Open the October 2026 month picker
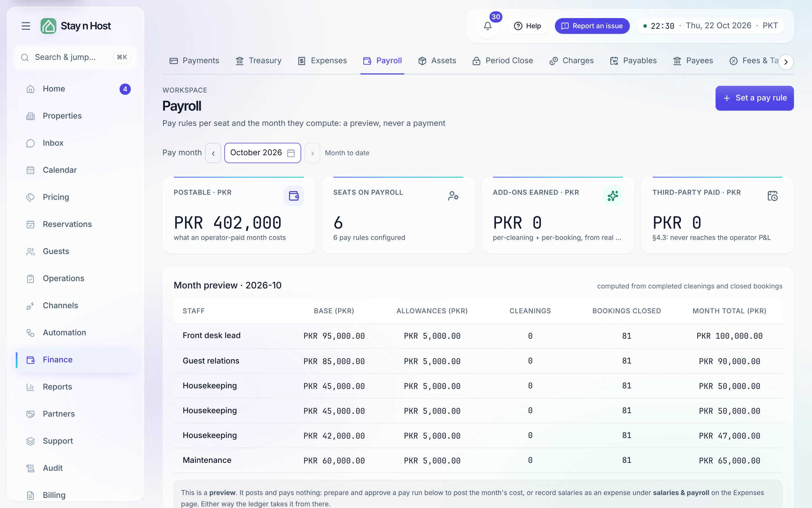Viewport: 812px width, 508px height. click(262, 153)
